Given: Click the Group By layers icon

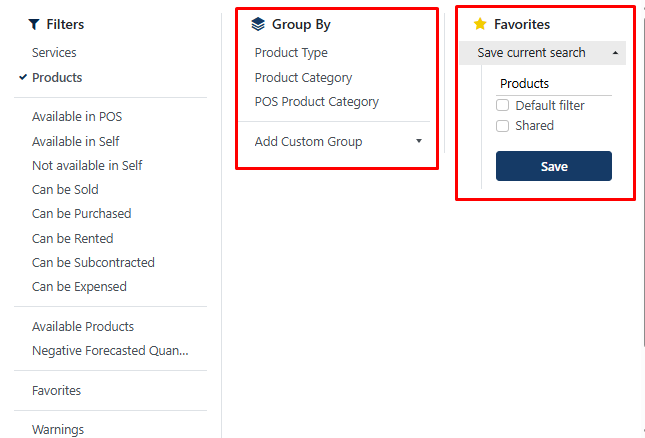Looking at the screenshot, I should tap(258, 24).
